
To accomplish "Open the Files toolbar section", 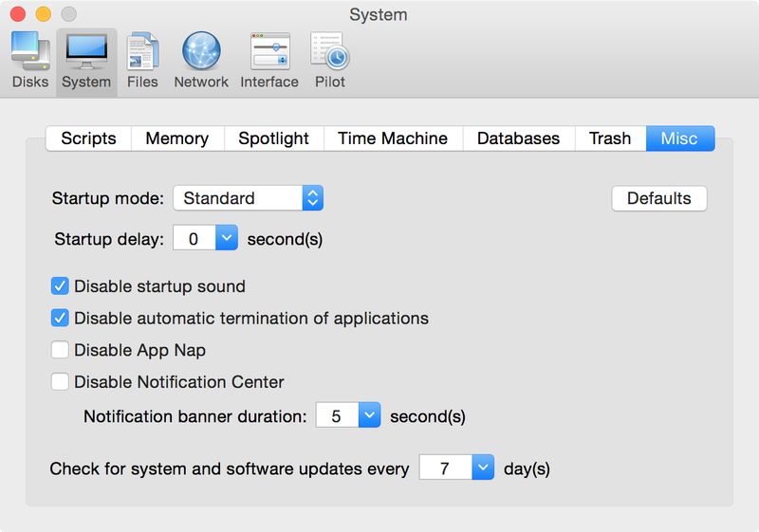I will 142,59.
